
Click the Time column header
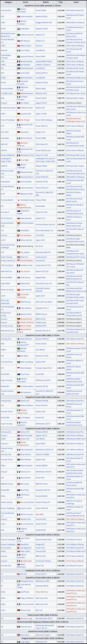click(x=61, y=2)
